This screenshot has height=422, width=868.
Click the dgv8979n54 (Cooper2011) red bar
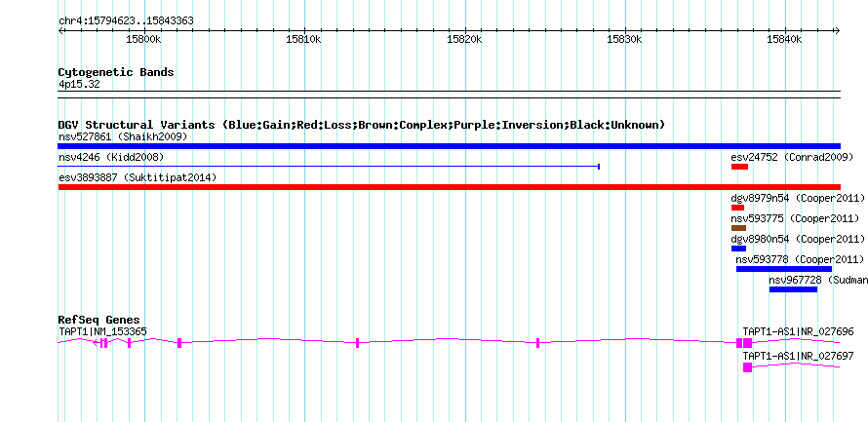(x=737, y=208)
